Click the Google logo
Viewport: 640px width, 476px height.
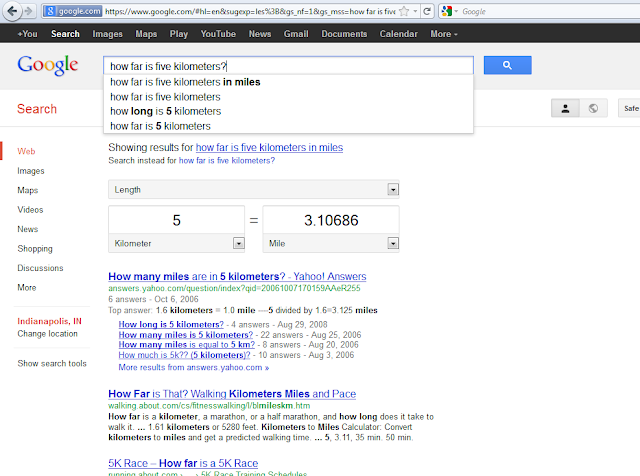47,65
